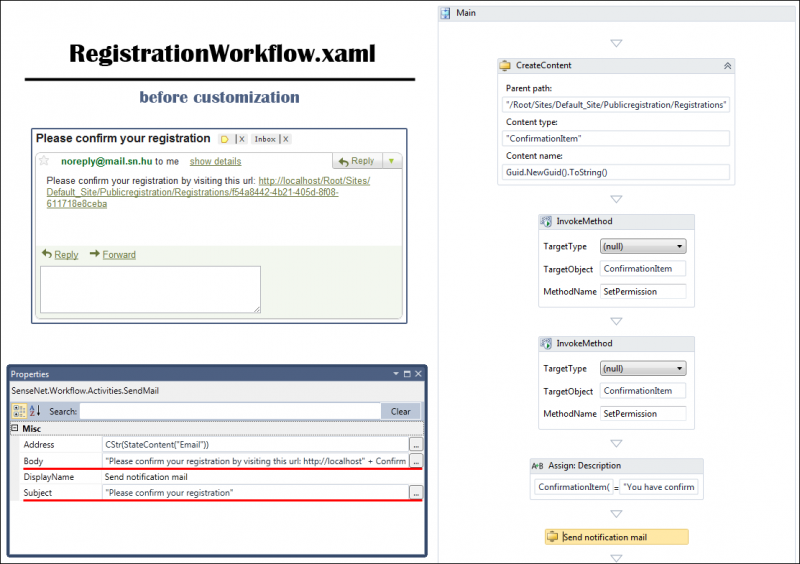Click inside the quick reply text box
This screenshot has width=800, height=564.
click(x=151, y=289)
